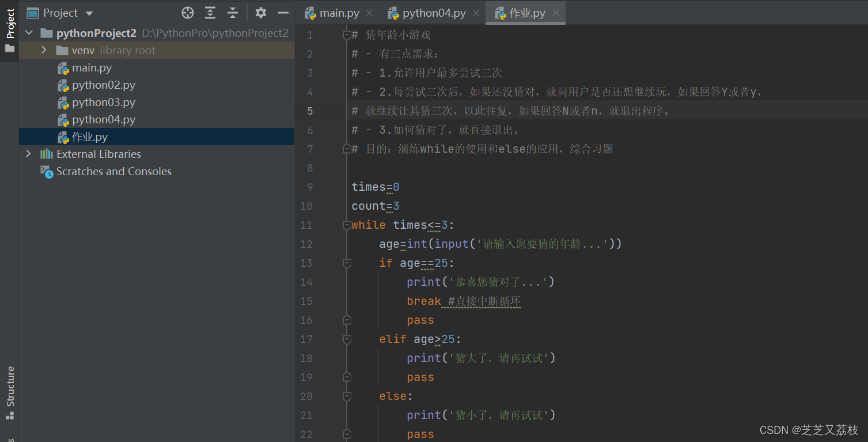This screenshot has width=868, height=442.
Task: Collapse the pythonProject2 root folder arrow
Action: coord(29,33)
